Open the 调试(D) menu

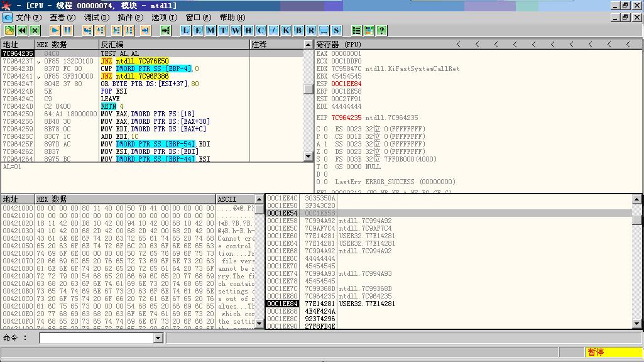coord(97,17)
